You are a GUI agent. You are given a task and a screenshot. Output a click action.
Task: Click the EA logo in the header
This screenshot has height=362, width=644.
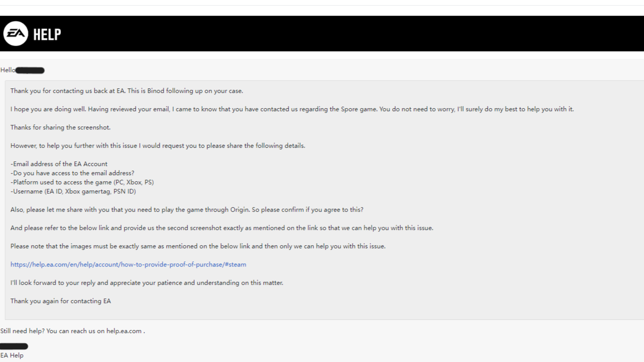pyautogui.click(x=15, y=34)
